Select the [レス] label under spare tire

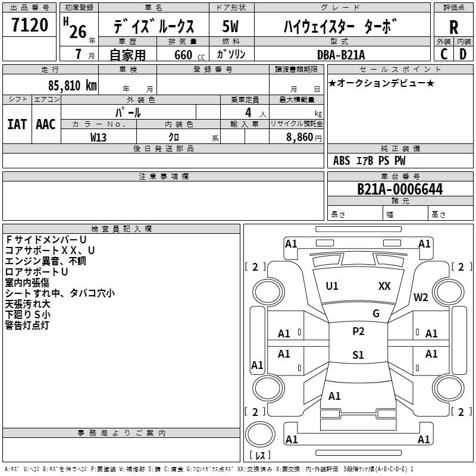pos(260,455)
